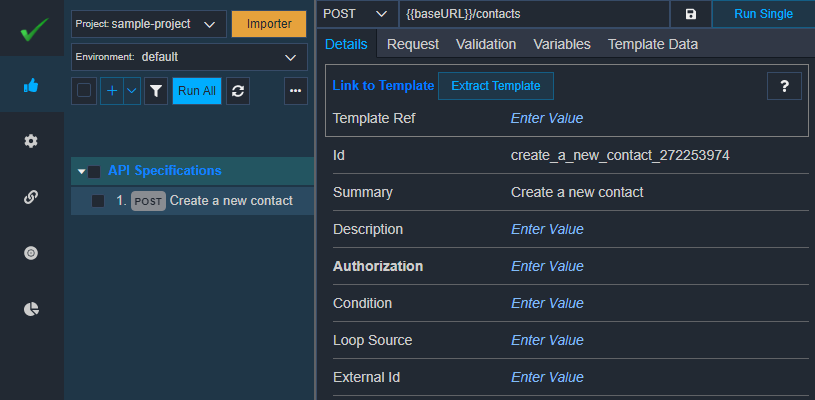Open the pie chart sidebar icon
The height and width of the screenshot is (400, 815).
point(31,309)
